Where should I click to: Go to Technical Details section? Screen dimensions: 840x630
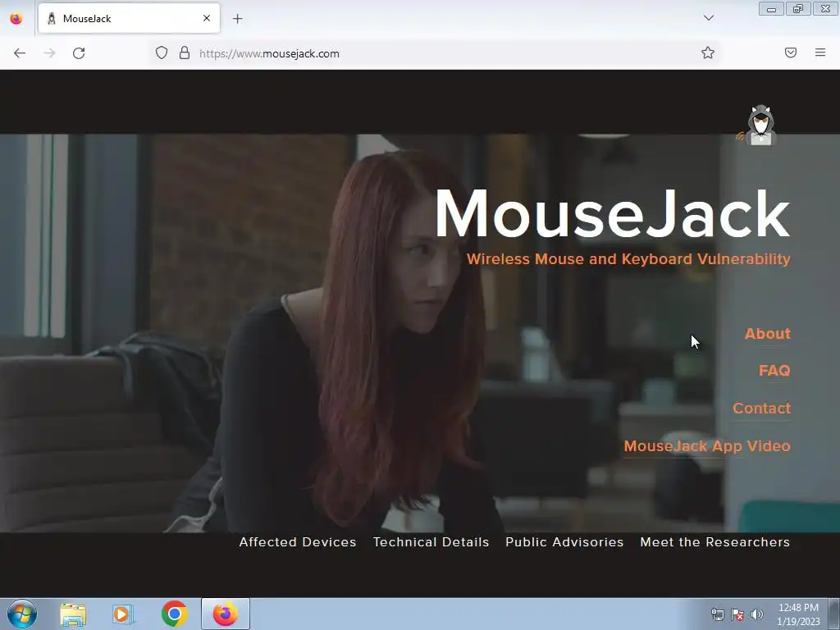tap(431, 542)
